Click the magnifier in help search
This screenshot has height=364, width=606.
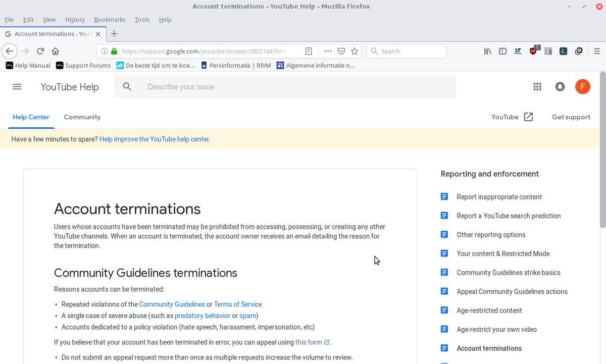pos(127,87)
